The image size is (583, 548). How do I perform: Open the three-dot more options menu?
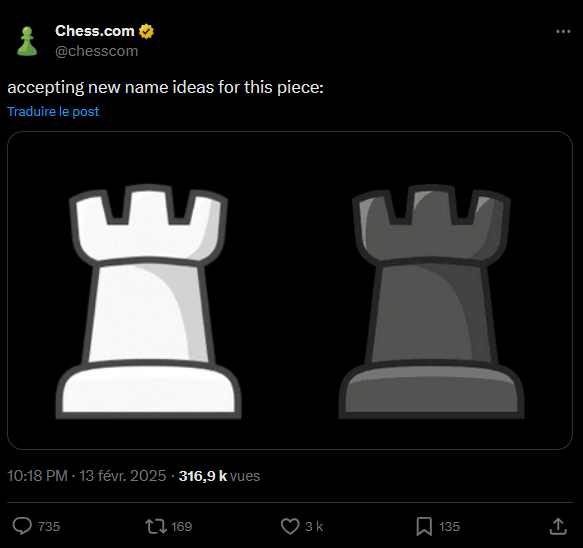coord(563,32)
